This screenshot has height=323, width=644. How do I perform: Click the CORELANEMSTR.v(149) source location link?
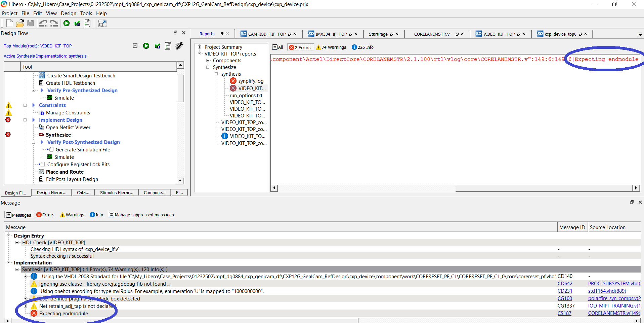[614, 313]
